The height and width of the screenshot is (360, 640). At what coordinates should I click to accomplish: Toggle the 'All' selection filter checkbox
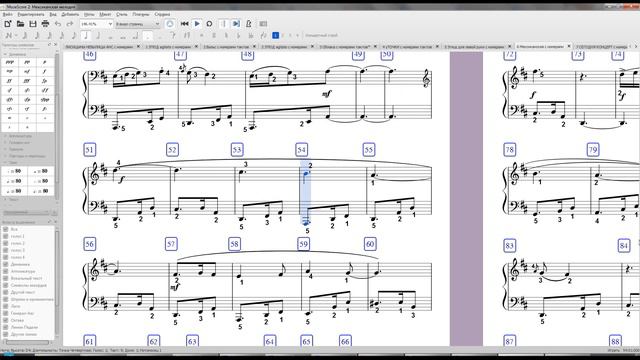[6, 229]
